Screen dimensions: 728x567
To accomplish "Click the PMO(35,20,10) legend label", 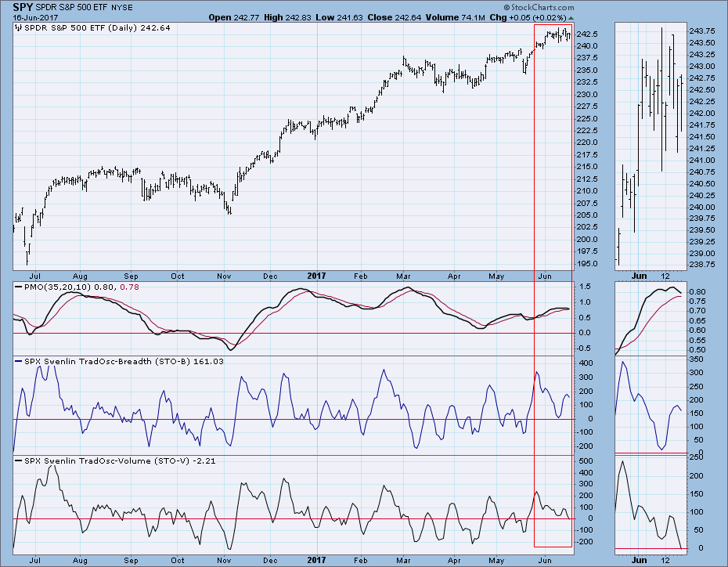I will pyautogui.click(x=58, y=287).
